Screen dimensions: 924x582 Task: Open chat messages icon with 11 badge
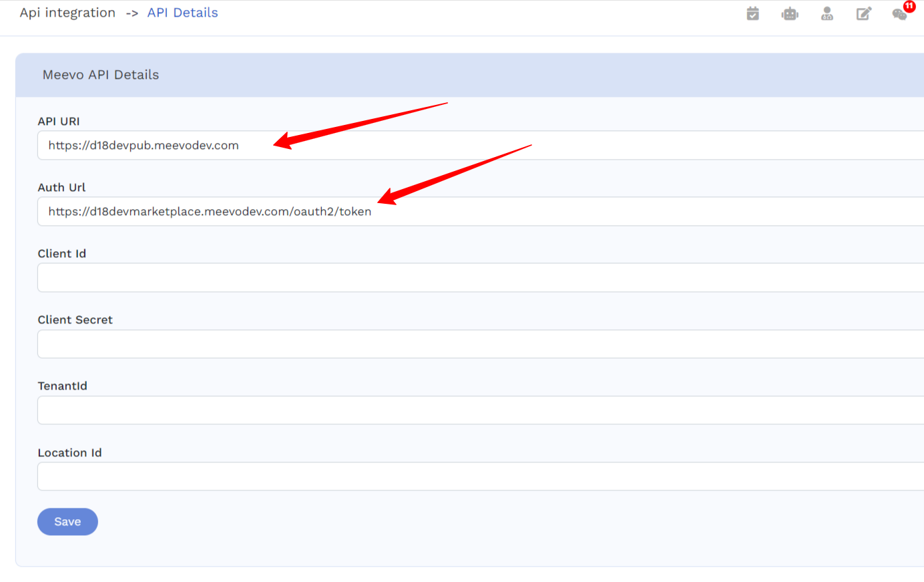900,13
